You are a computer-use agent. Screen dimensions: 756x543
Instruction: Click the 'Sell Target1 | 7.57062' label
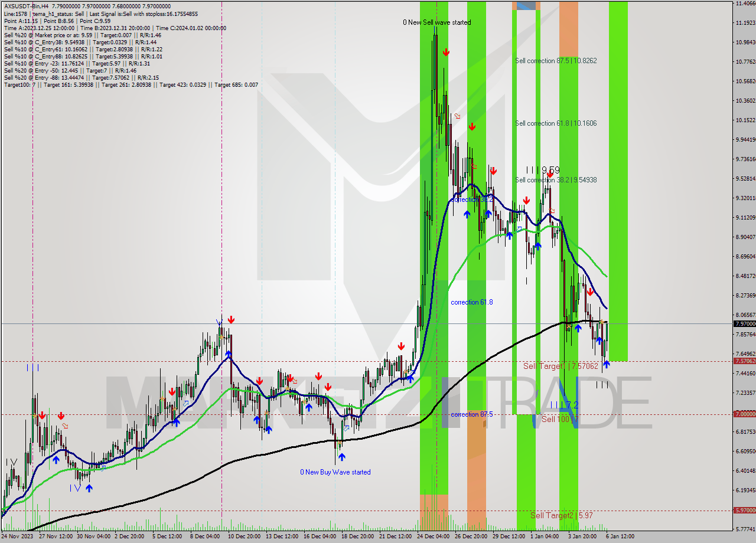[x=561, y=367]
